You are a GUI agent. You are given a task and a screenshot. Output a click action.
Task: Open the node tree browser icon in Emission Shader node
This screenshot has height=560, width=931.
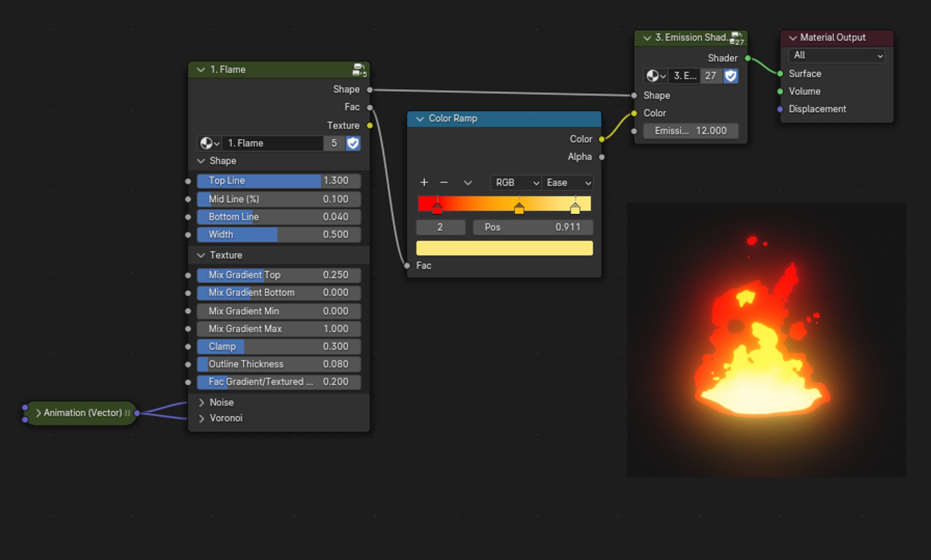[x=655, y=76]
